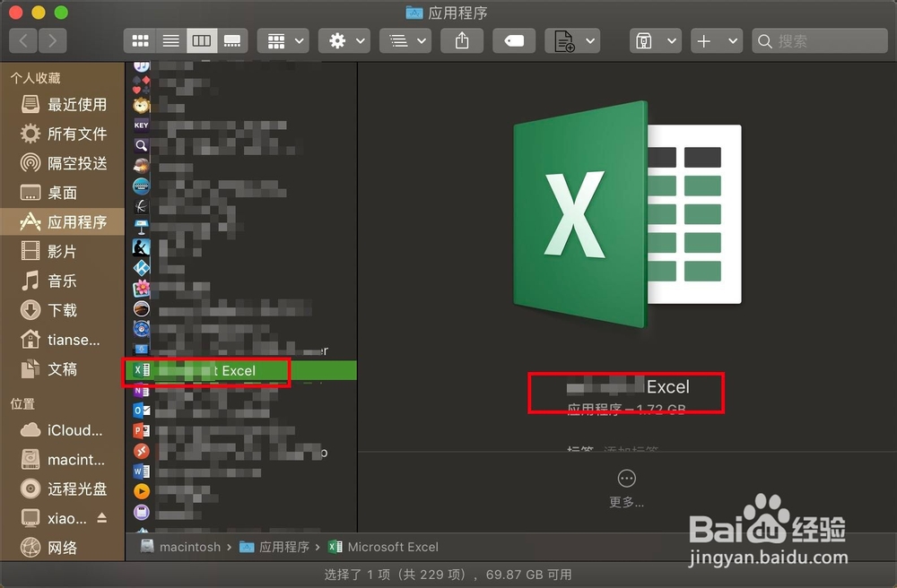Image resolution: width=897 pixels, height=588 pixels.
Task: Click the Share icon in the toolbar
Action: coord(461,40)
